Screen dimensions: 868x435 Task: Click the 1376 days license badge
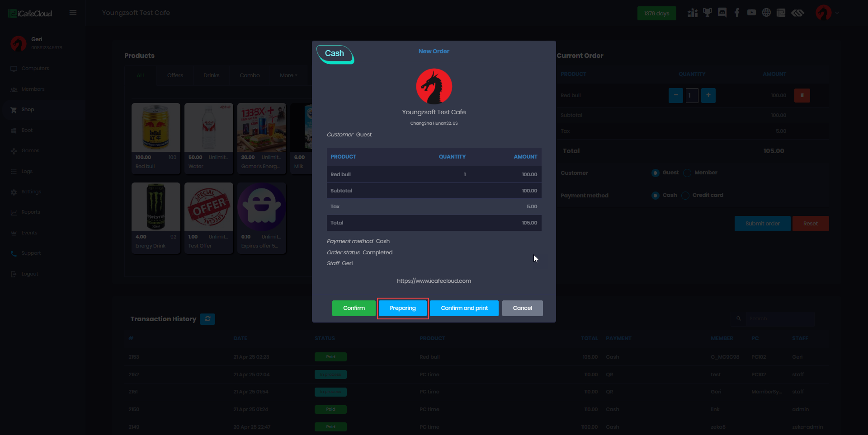pyautogui.click(x=656, y=13)
